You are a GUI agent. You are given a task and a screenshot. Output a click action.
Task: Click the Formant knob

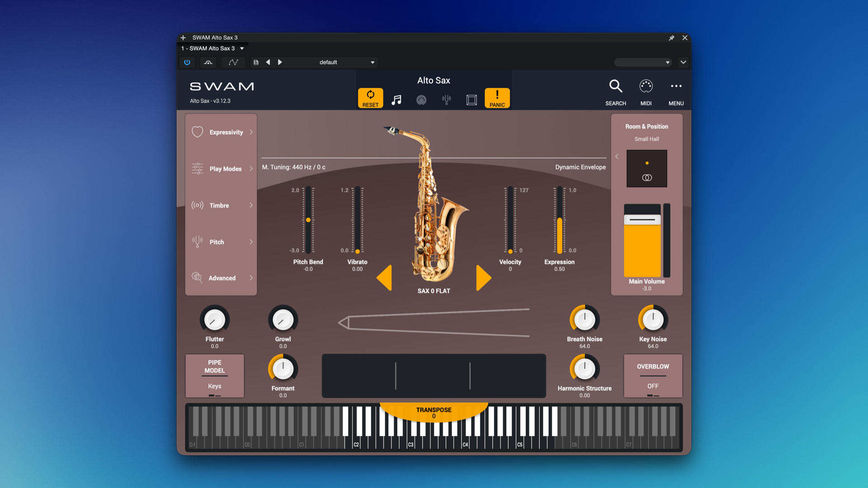tap(283, 369)
